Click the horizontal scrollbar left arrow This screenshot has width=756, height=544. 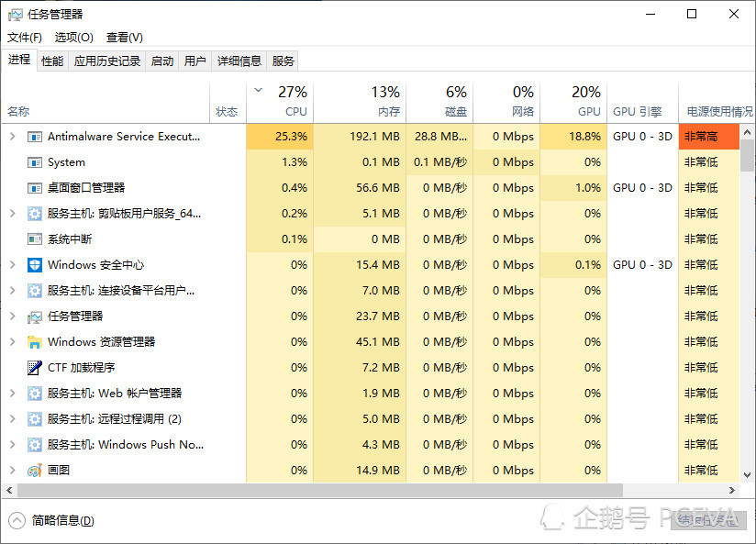tap(9, 490)
